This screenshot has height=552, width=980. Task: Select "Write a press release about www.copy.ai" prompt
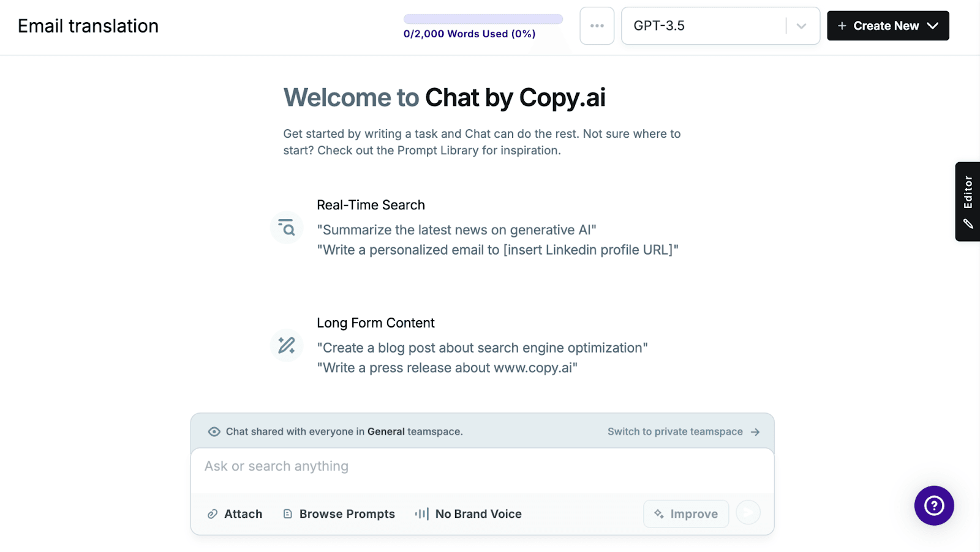point(447,368)
